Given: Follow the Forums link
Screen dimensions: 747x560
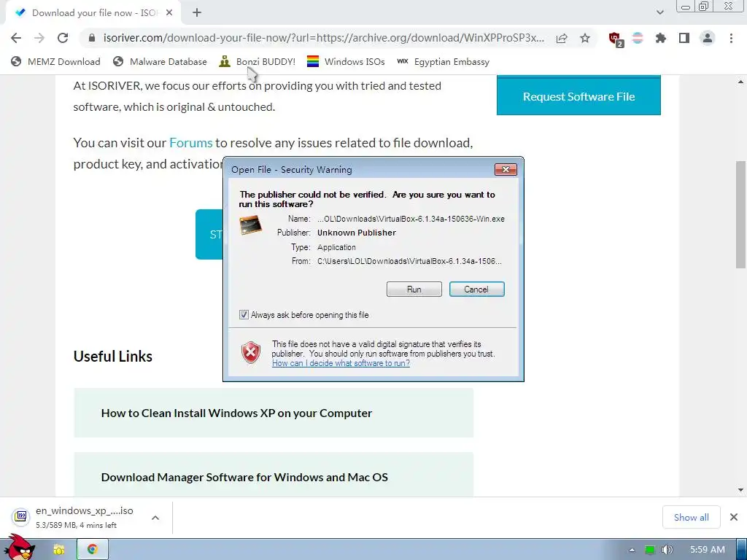Looking at the screenshot, I should (190, 143).
